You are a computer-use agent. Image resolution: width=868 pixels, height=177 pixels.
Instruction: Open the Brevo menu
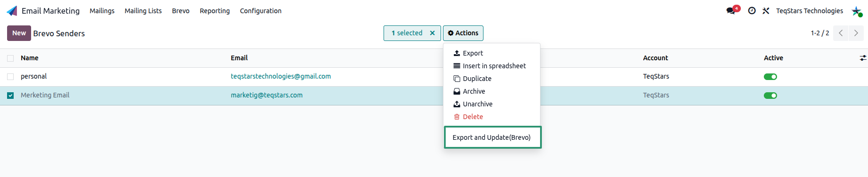coord(181,11)
